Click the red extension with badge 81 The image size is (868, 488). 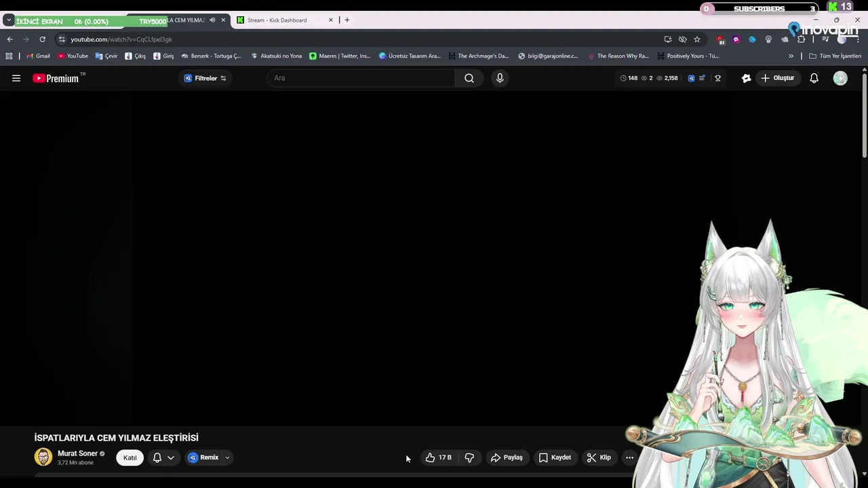pos(720,40)
